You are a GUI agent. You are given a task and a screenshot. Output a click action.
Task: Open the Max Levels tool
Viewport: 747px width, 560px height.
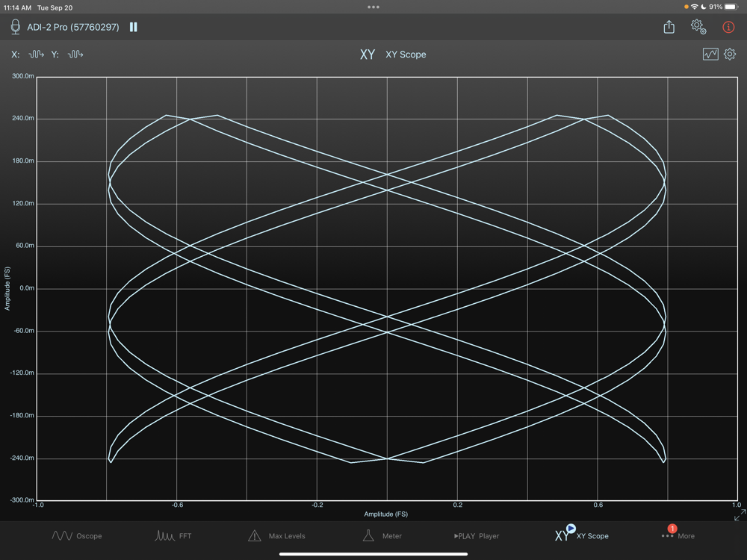click(276, 535)
